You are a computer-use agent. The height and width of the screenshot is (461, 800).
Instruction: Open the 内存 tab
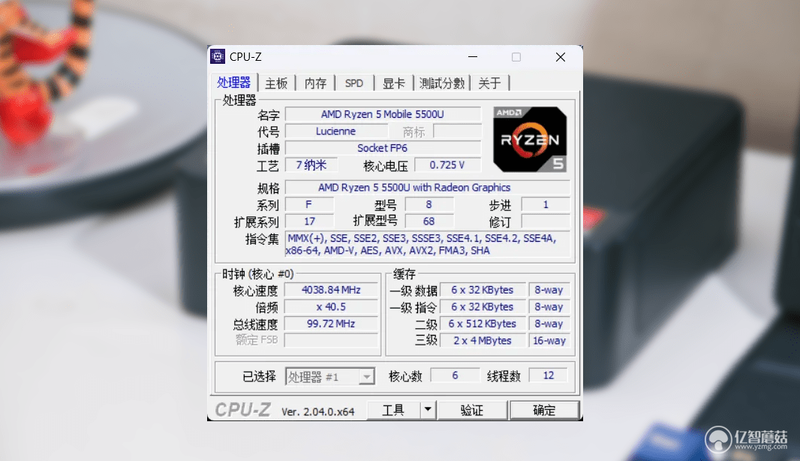point(315,83)
